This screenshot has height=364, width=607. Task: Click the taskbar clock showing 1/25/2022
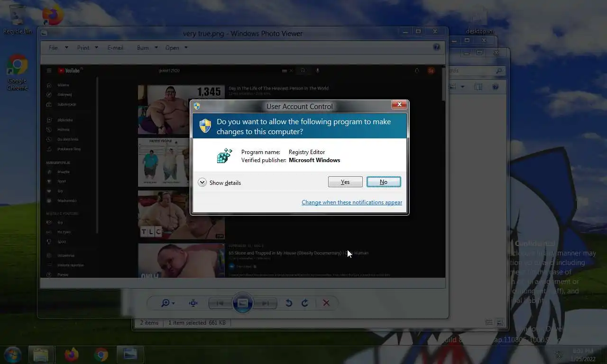point(583,355)
